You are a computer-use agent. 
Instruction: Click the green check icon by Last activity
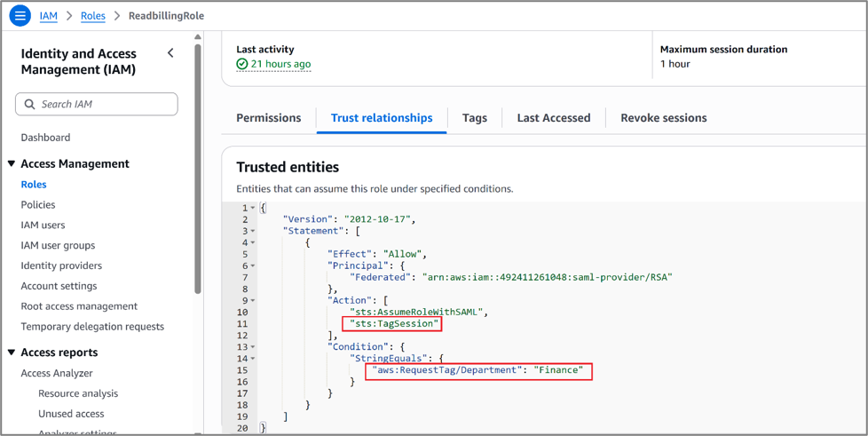(242, 64)
